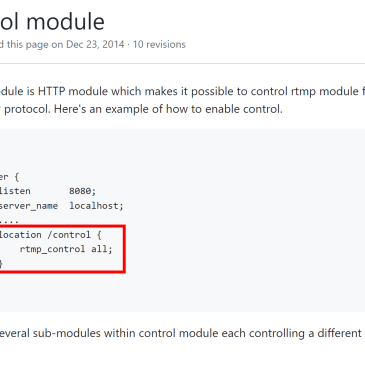The height and width of the screenshot is (365, 365).
Task: Click the Dec 23, 2014 edit date
Action: 95,44
